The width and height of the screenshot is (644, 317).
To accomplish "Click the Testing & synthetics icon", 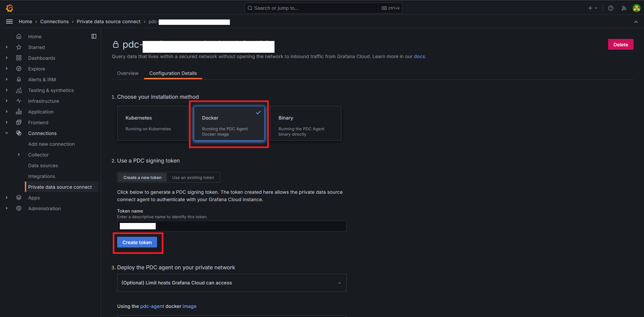I will (19, 90).
